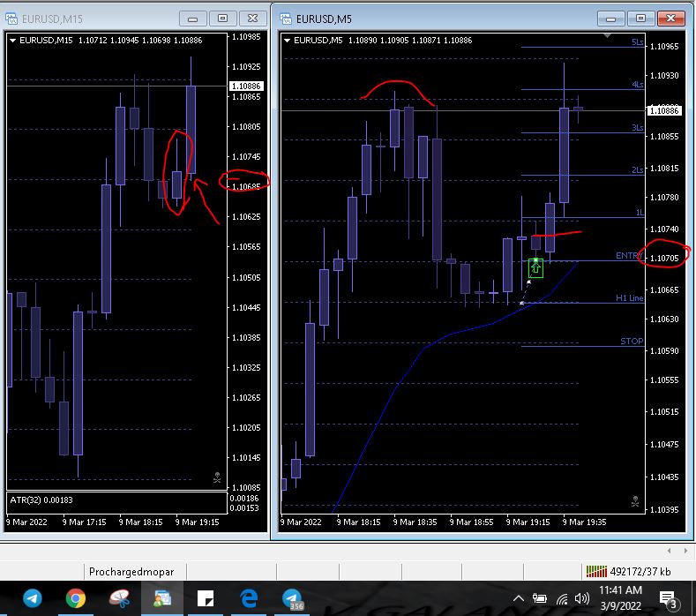
Task: Select the H1 Line label
Action: 630,298
